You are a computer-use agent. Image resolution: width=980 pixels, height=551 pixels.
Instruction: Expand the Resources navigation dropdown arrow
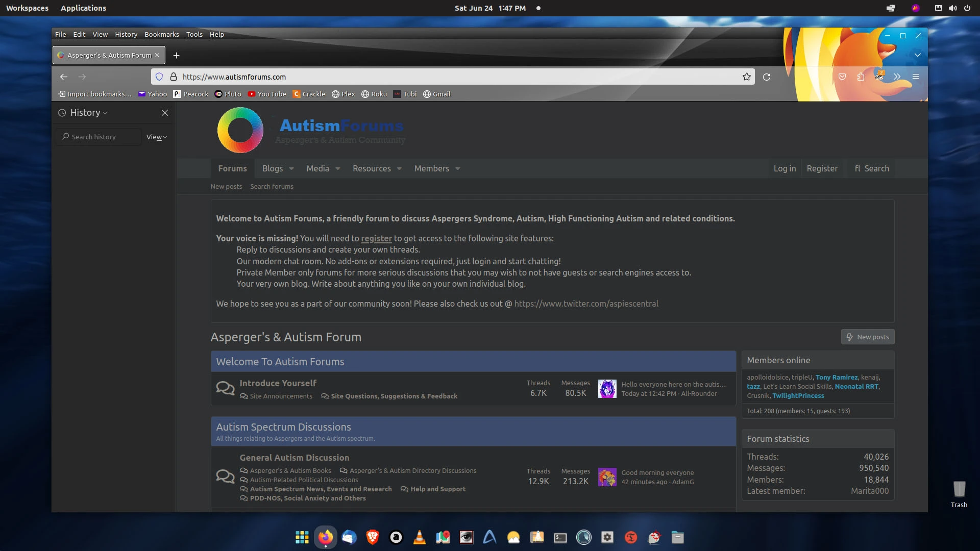pyautogui.click(x=399, y=169)
